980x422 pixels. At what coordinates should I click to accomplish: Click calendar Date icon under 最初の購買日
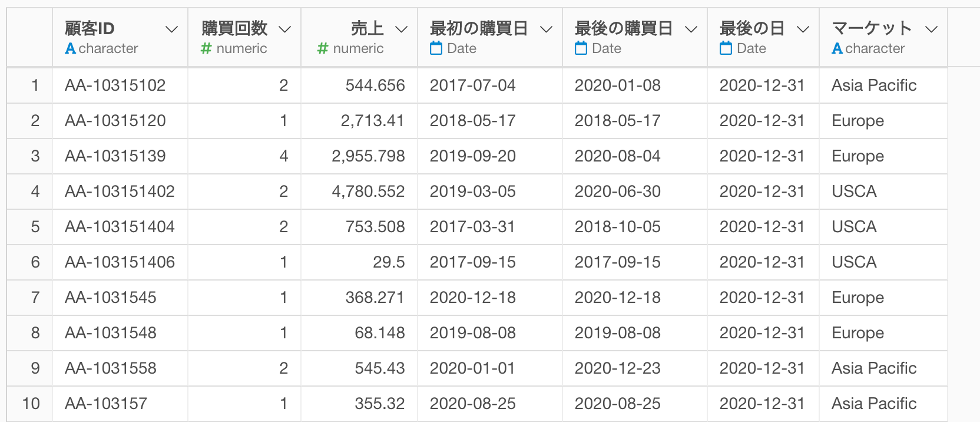[x=436, y=49]
